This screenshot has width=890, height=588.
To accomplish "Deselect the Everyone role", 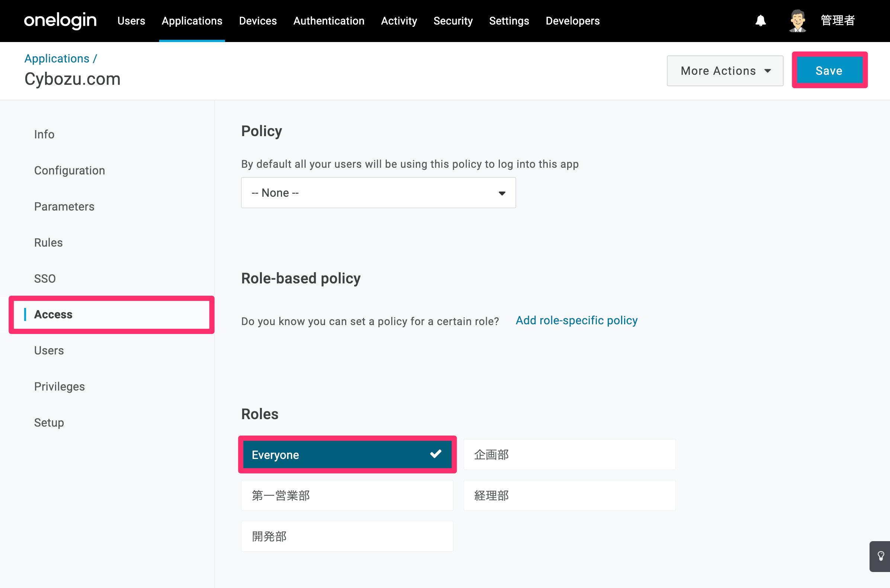I will (347, 454).
